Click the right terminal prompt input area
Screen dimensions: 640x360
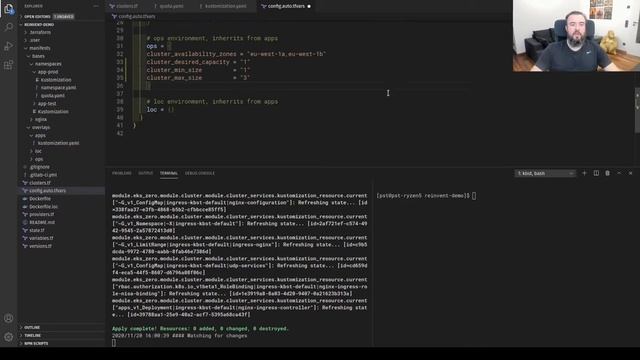pos(474,196)
